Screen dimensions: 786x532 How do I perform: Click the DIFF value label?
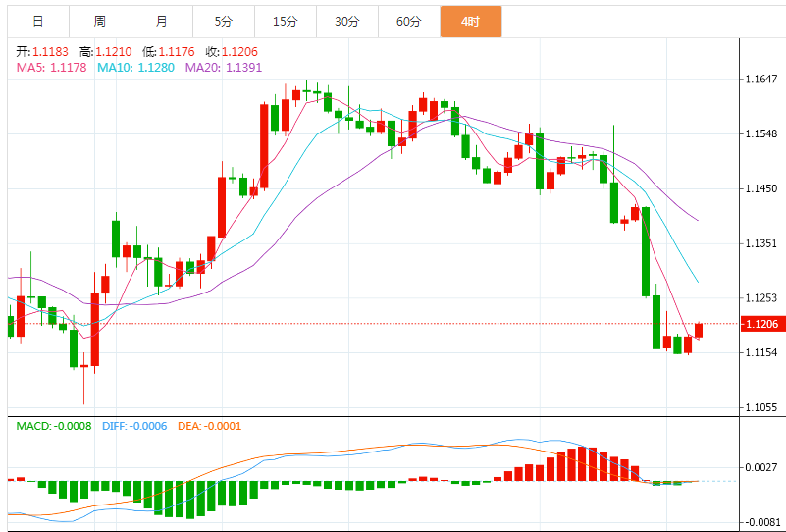[134, 426]
